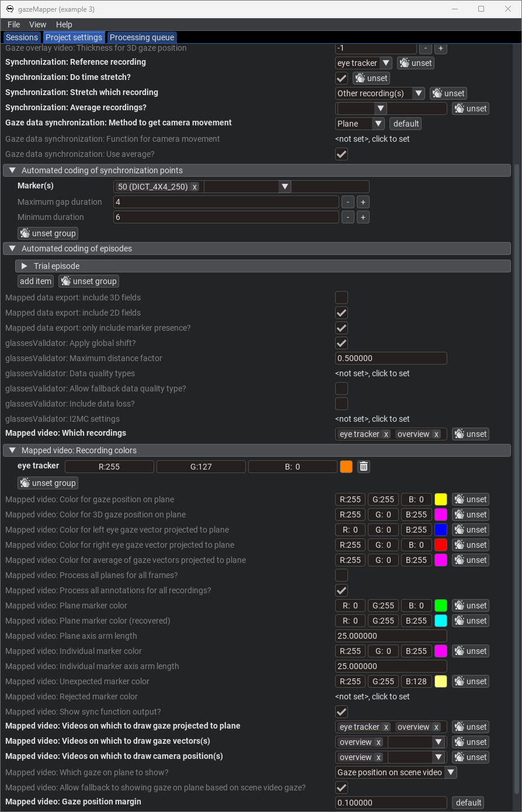Enable Mapped data export: include 3D fields

(x=342, y=297)
